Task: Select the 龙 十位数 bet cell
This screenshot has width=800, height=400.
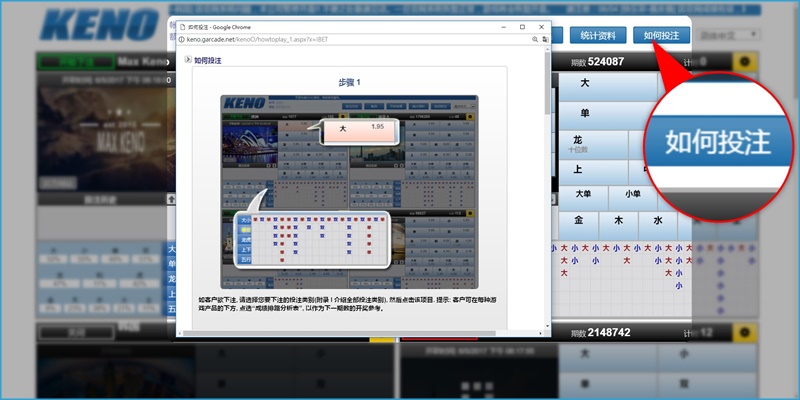Action: [593, 145]
